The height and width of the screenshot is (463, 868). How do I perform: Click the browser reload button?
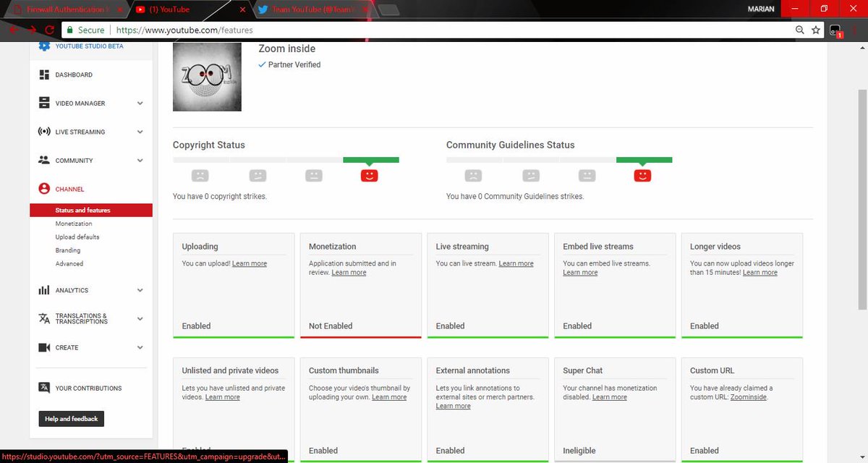coord(50,30)
